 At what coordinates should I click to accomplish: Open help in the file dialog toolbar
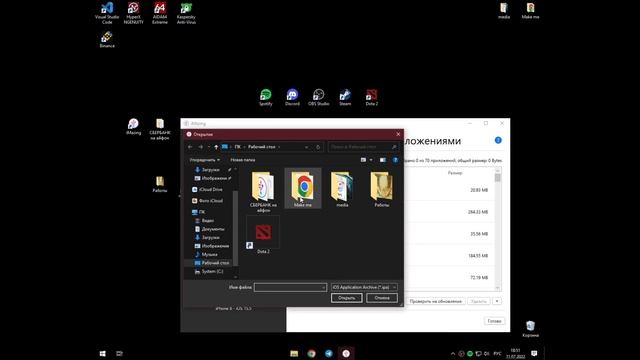[x=395, y=160]
